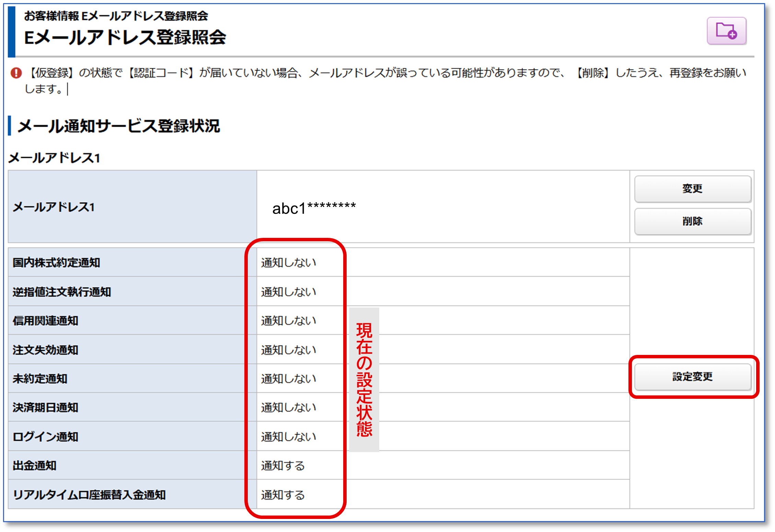
Task: Click the ログイン通知 row label
Action: pyautogui.click(x=45, y=437)
